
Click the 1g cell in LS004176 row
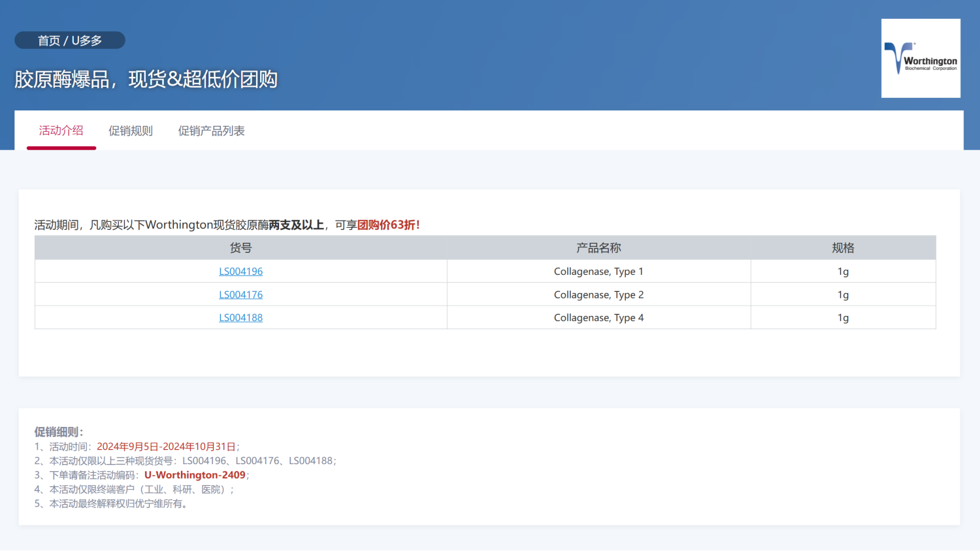click(x=843, y=295)
